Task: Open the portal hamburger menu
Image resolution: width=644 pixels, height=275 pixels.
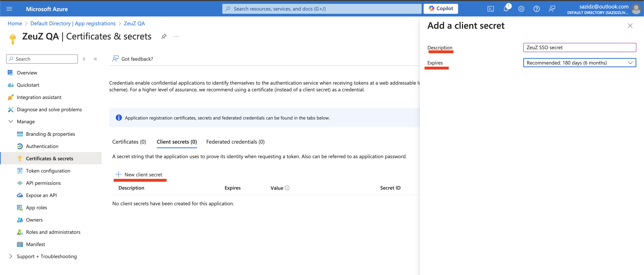Action: 9,9
